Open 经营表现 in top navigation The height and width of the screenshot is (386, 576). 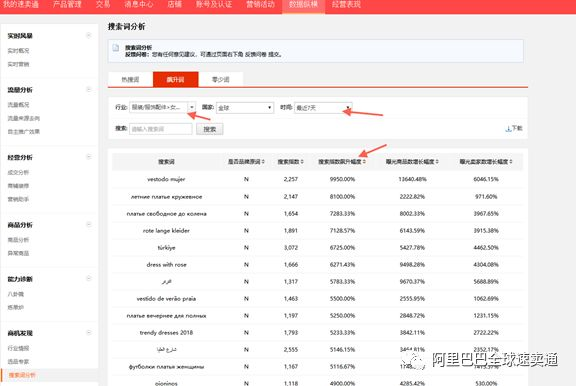[346, 4]
